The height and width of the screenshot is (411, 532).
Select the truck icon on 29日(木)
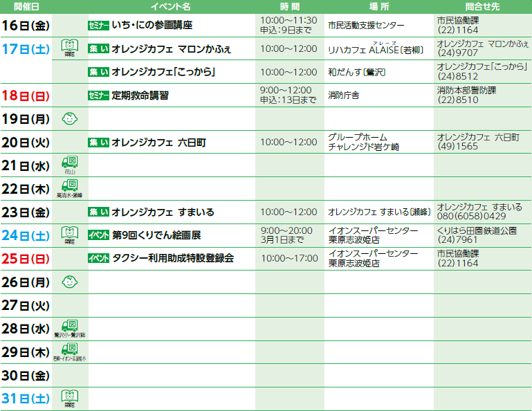tap(70, 351)
